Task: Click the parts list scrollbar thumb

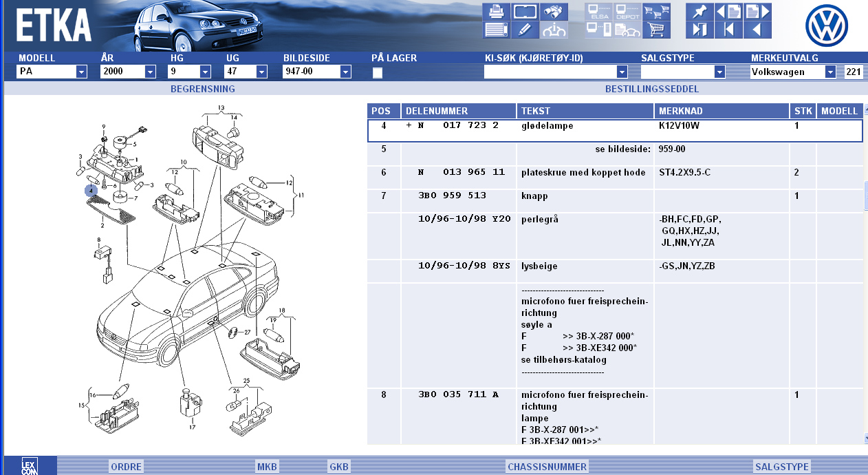Action: point(866,195)
